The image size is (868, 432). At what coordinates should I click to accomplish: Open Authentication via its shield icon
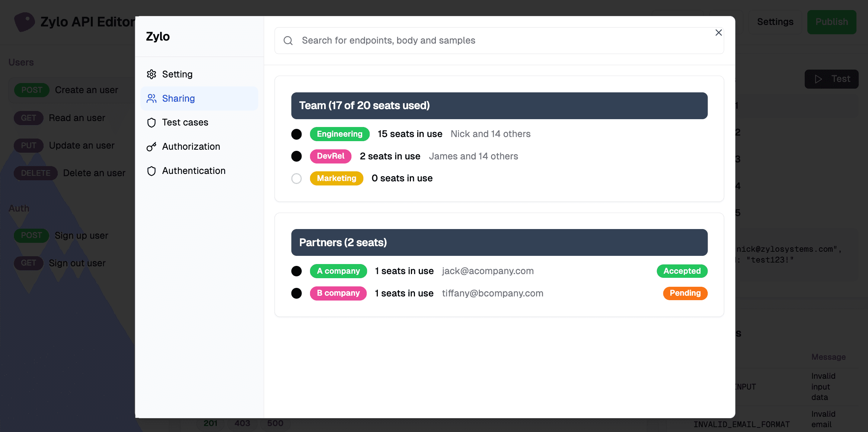coord(151,171)
